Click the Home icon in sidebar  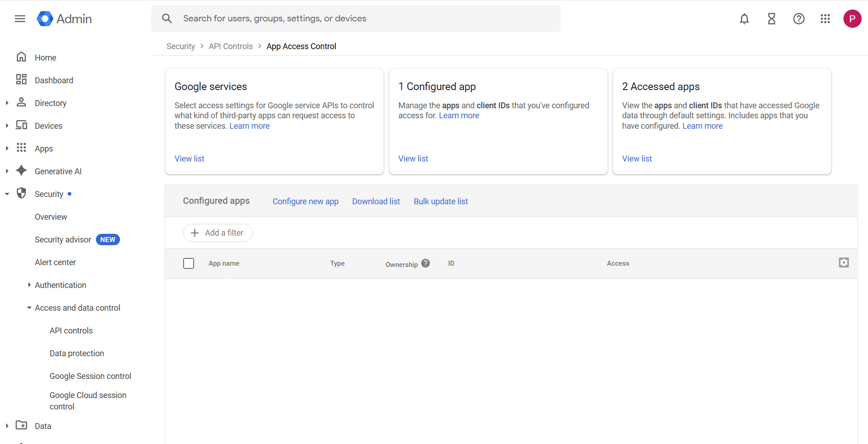coord(21,57)
